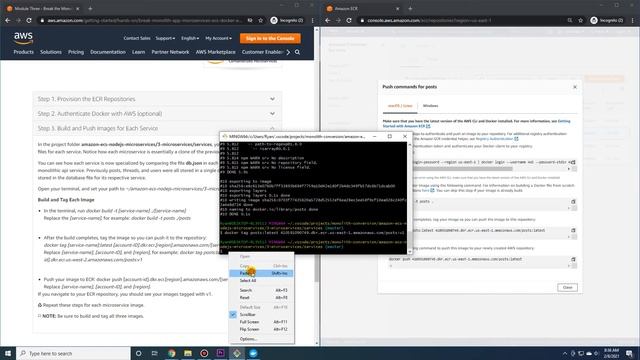640x360 pixels.
Task: Open the Products menu in the AWS navigation
Action: pyautogui.click(x=23, y=52)
